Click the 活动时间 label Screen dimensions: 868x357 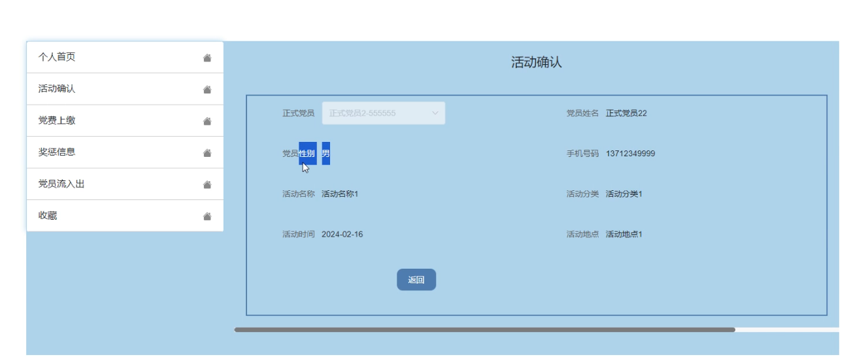pos(299,235)
